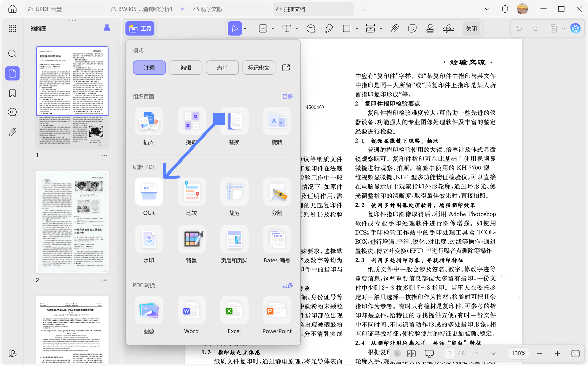Switch mode to 表单 (Form)
The width and height of the screenshot is (588, 366).
pos(222,68)
